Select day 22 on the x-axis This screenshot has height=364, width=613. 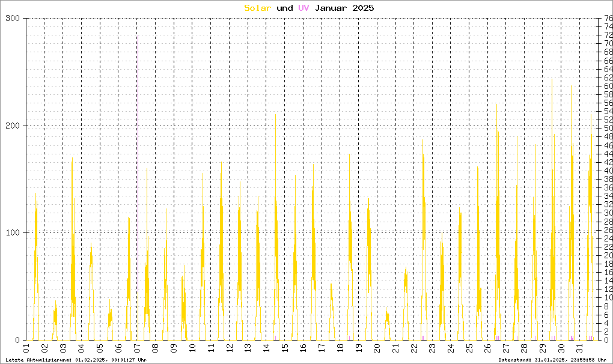[x=413, y=348]
